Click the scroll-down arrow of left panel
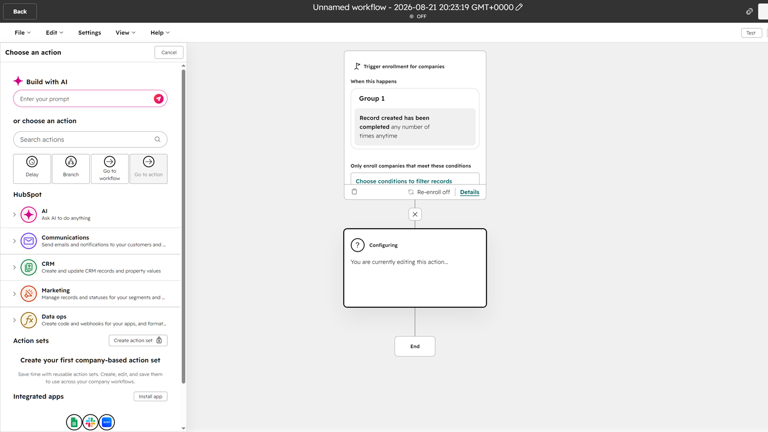 point(184,428)
